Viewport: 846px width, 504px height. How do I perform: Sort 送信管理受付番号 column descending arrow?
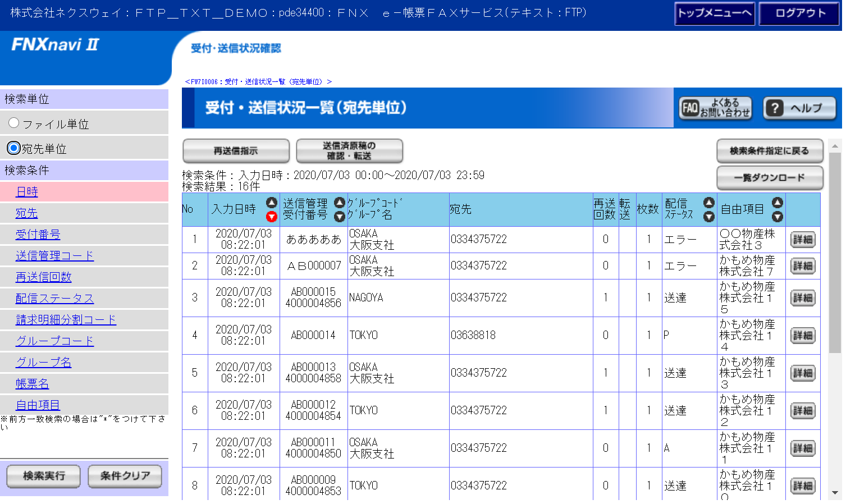(x=340, y=217)
